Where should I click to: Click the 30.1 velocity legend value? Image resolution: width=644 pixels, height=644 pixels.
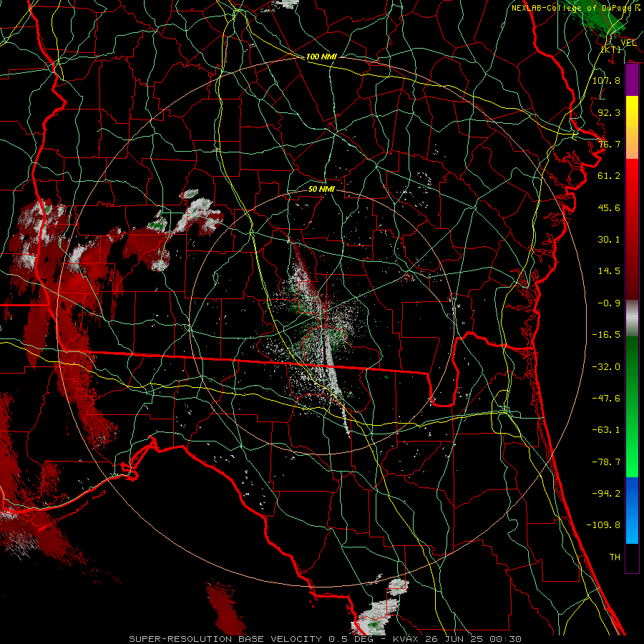609,240
